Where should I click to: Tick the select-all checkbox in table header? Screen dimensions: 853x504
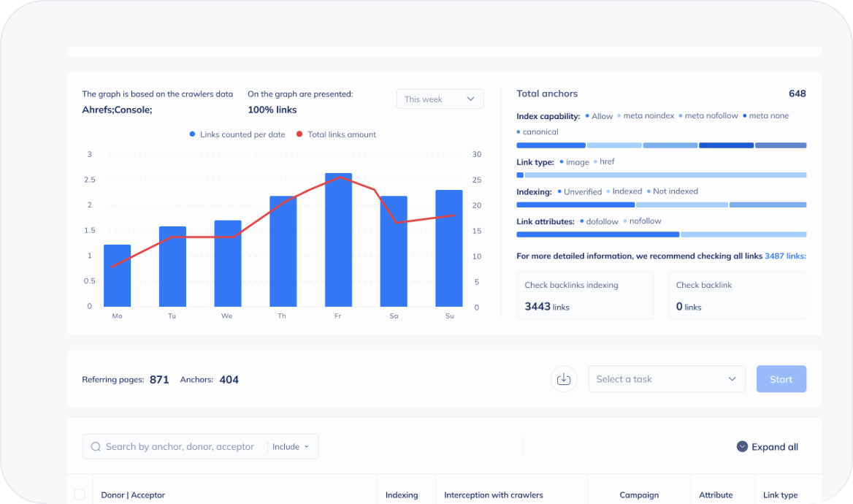[80, 495]
